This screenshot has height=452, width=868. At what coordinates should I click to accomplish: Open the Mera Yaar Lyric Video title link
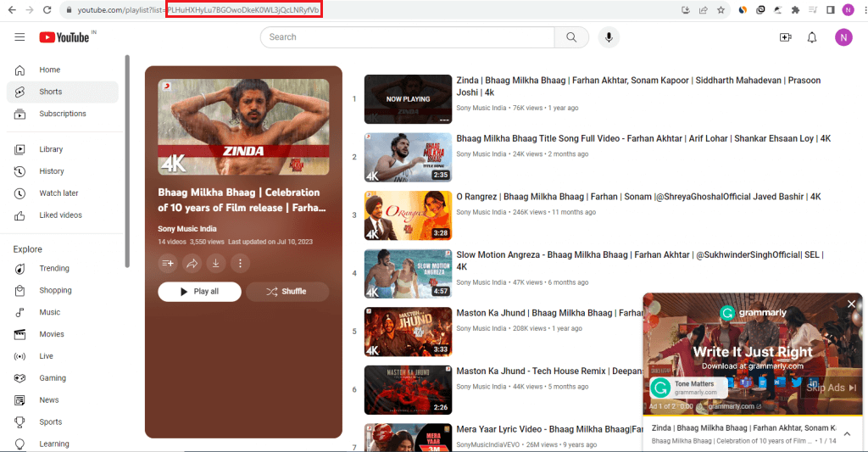(549, 429)
